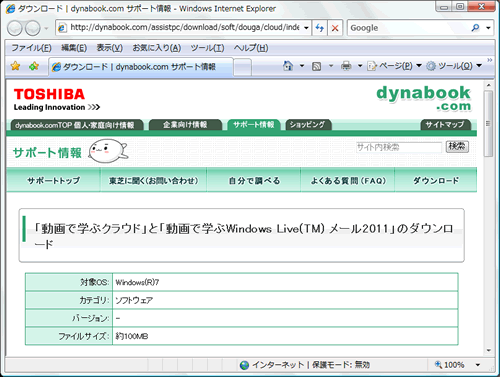
Task: Open 自分で調べる navigation item
Action: 254,180
